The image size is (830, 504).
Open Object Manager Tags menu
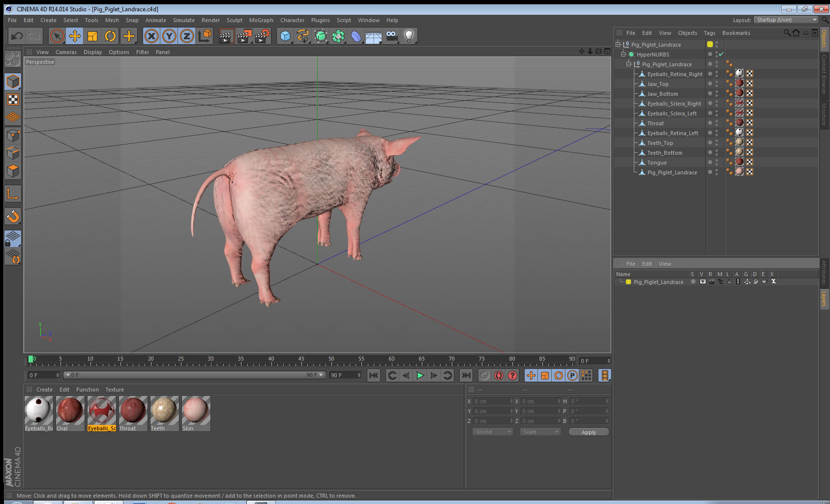tap(710, 33)
